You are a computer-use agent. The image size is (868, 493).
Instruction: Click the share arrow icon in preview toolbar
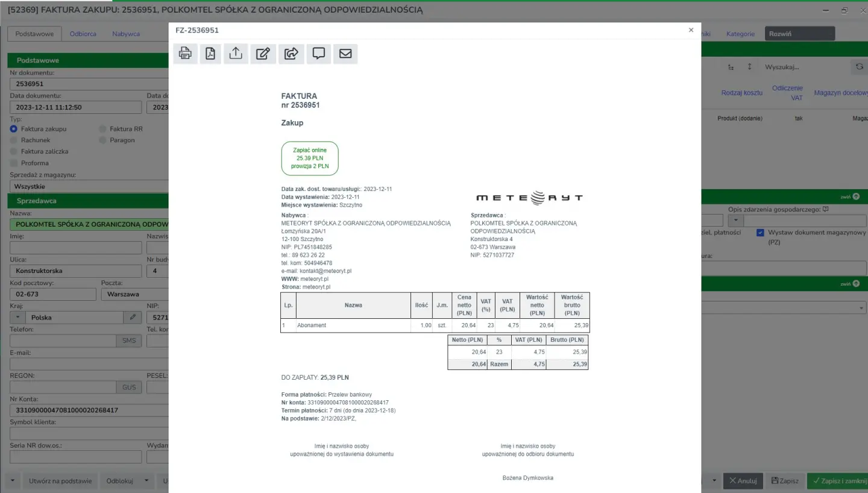[291, 54]
